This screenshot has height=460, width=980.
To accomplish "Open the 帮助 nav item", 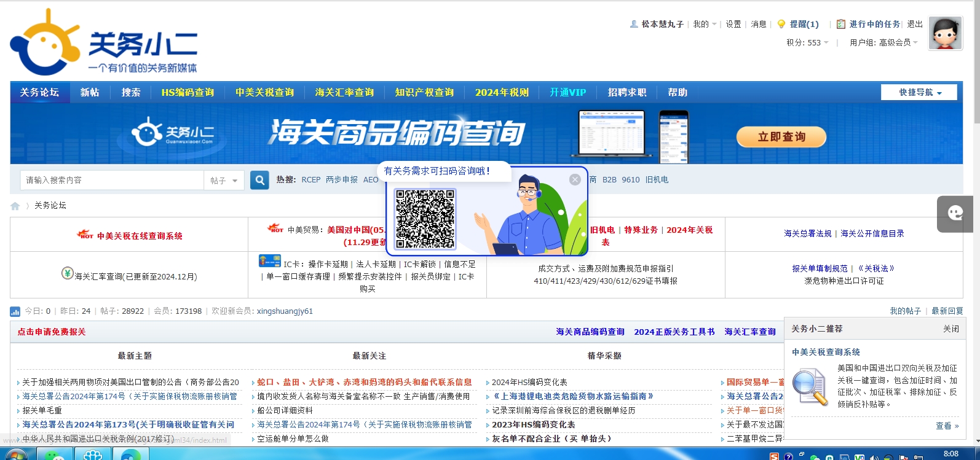I will (678, 92).
